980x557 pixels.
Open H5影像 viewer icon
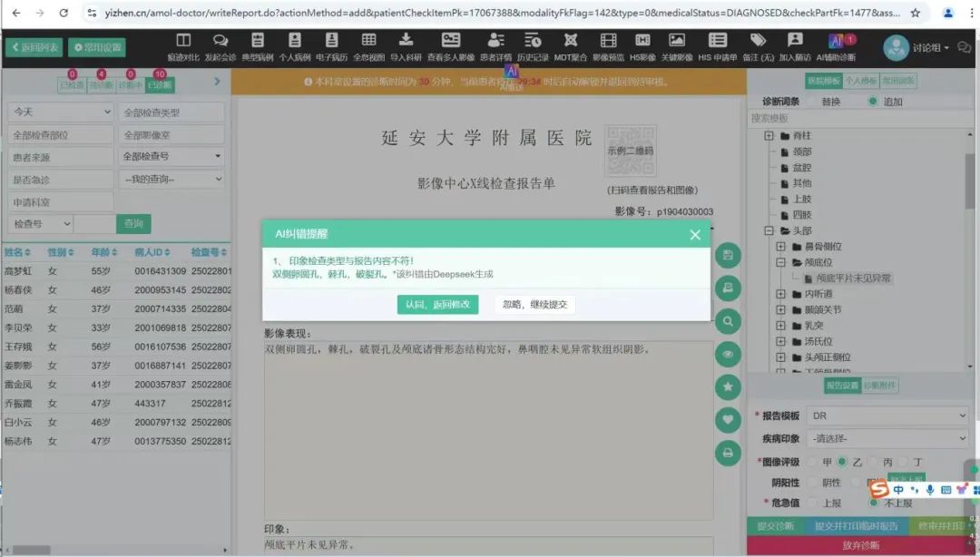pos(642,47)
